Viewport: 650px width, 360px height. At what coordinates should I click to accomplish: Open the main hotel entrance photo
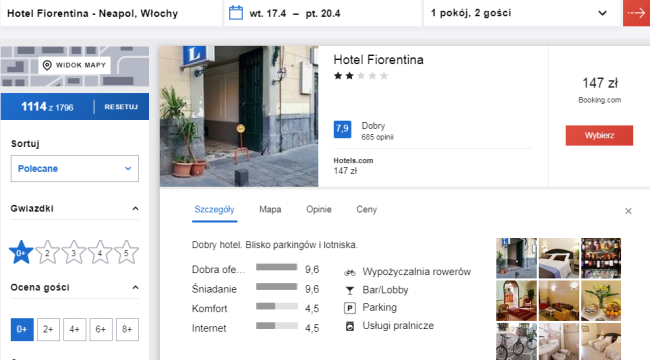coord(239,116)
